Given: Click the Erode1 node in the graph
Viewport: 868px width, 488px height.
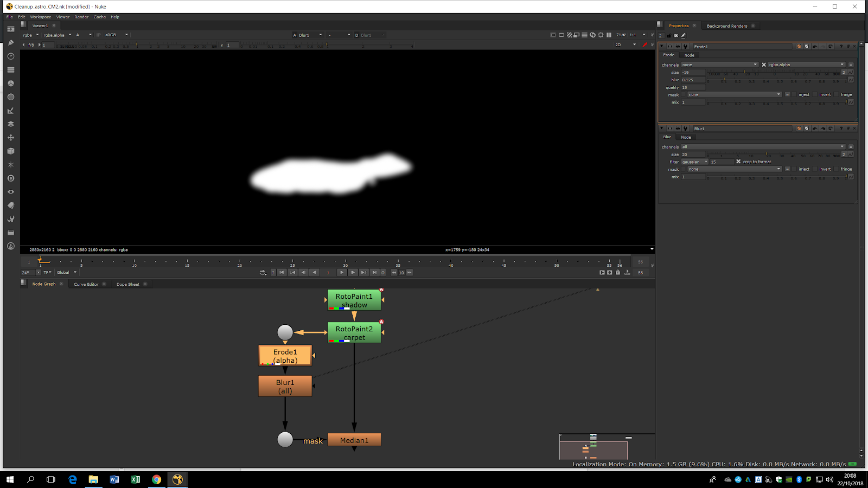Looking at the screenshot, I should tap(285, 356).
